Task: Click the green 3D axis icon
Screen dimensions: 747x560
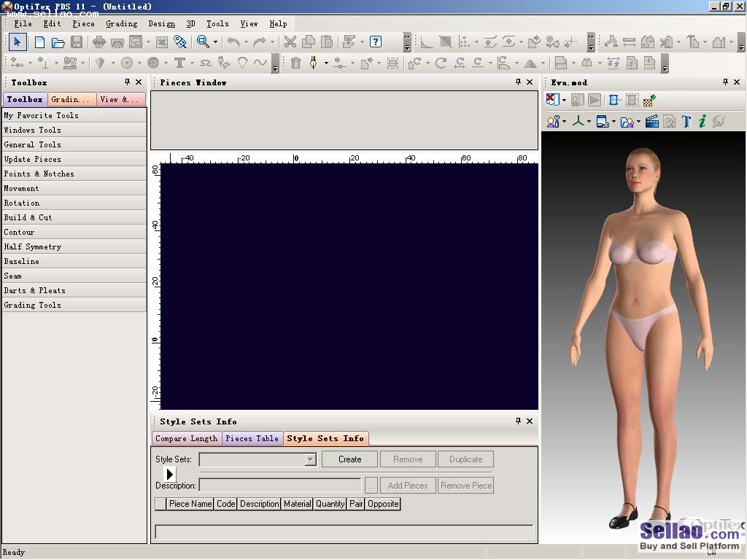Action: coord(578,122)
